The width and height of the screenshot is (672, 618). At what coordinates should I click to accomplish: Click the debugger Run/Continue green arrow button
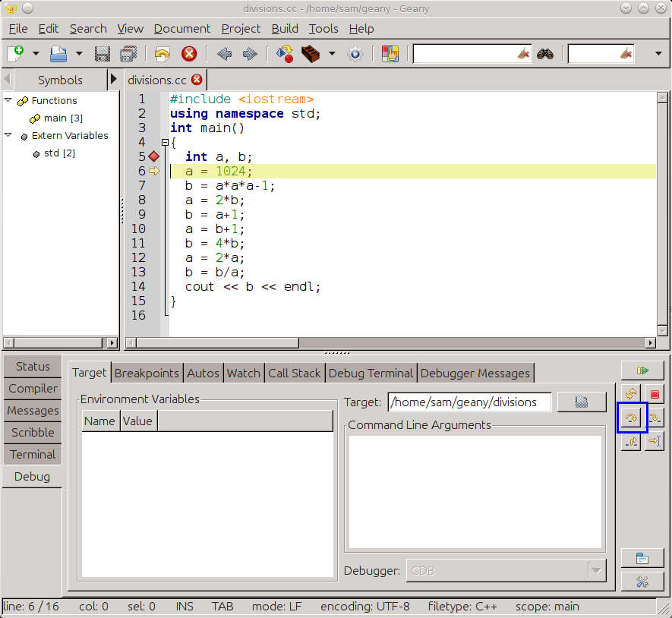[x=642, y=370]
